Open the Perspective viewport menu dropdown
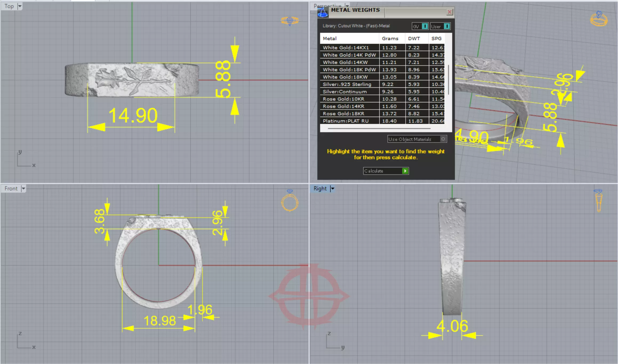618x364 pixels. pyautogui.click(x=347, y=5)
